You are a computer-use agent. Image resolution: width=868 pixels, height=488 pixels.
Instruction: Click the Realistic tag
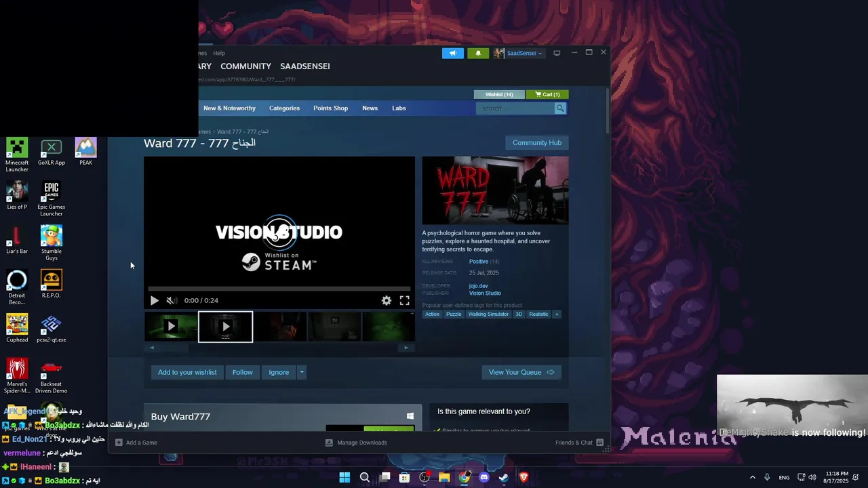538,314
